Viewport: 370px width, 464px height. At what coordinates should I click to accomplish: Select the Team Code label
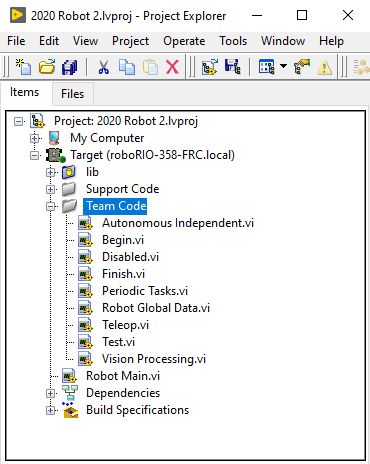coord(116,206)
